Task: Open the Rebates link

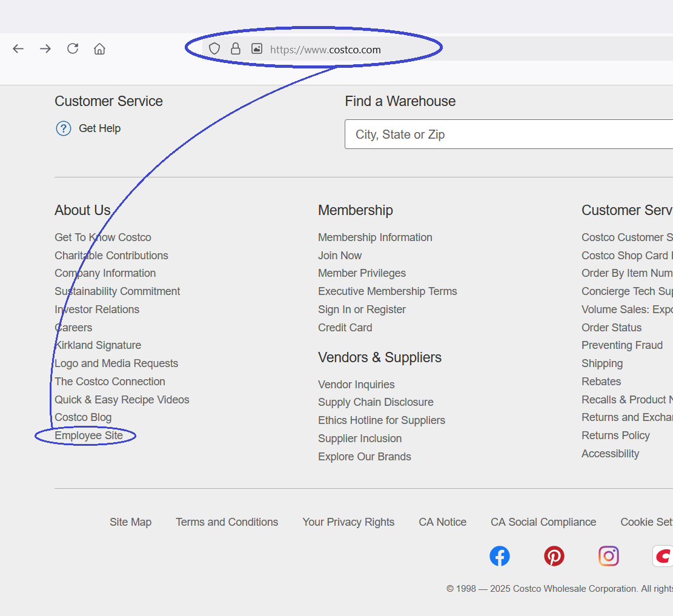Action: click(601, 382)
